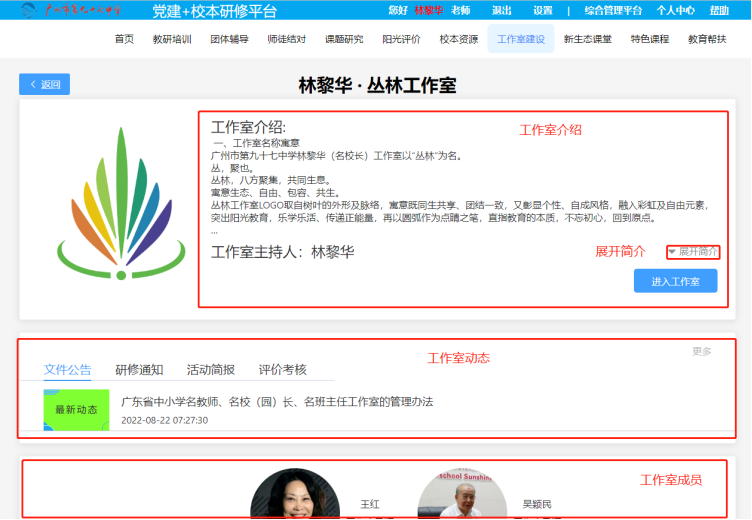
Task: Open 设置 in the top bar
Action: 543,10
